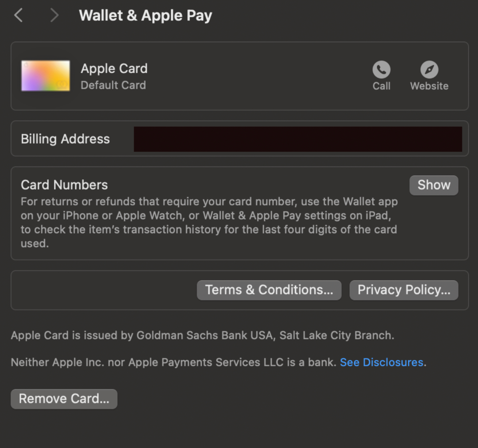Select the Goldman Sachs disclosure text
The image size is (478, 448).
203,335
